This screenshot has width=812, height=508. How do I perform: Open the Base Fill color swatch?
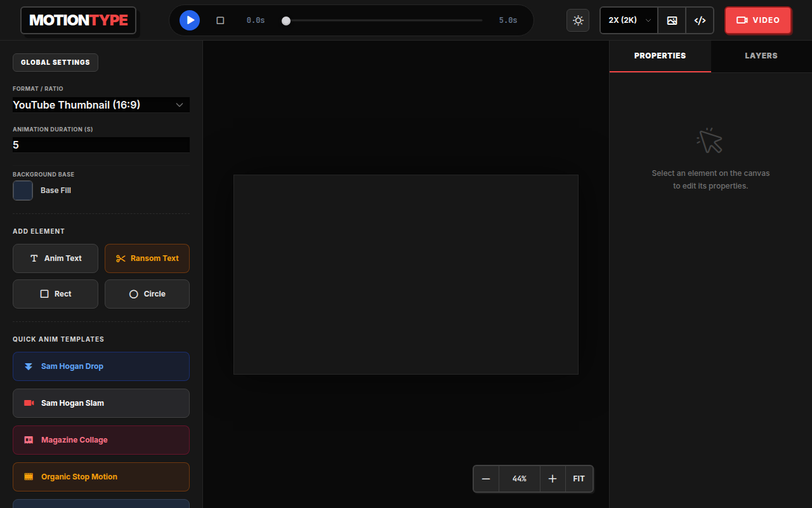click(23, 190)
